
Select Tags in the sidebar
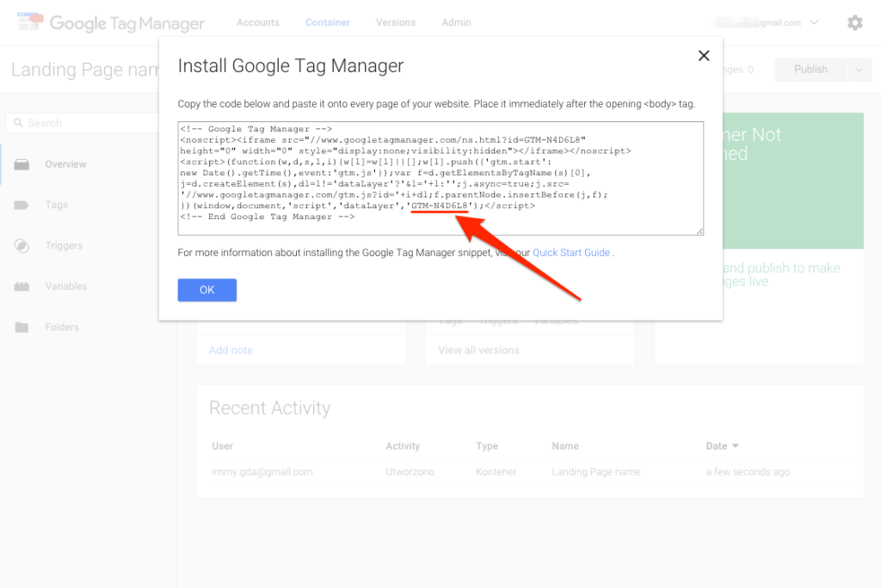[56, 205]
